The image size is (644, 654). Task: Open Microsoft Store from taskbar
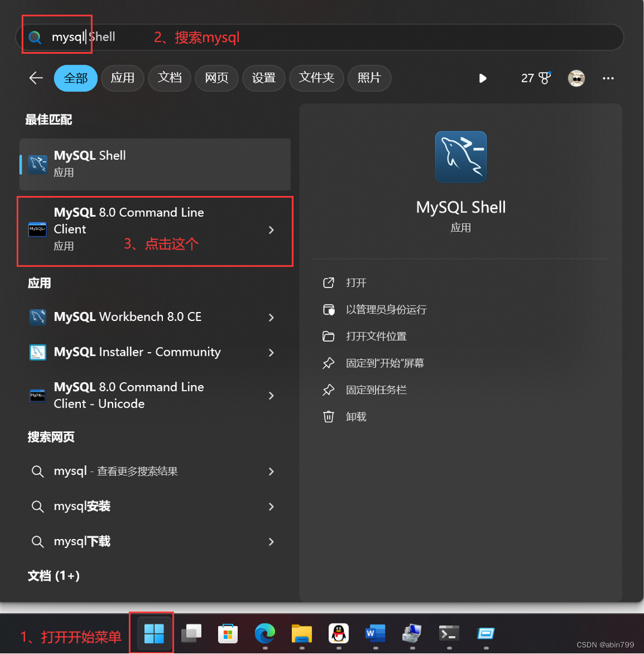tap(228, 634)
